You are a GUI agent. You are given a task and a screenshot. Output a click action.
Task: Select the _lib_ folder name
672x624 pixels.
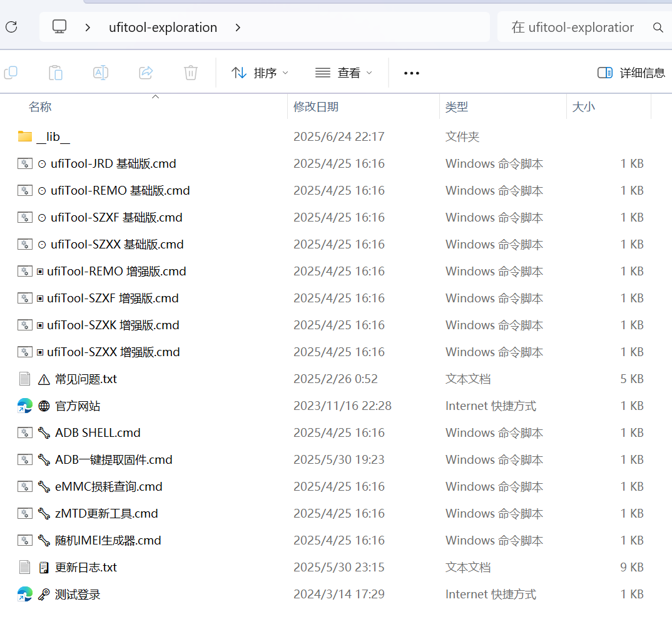point(53,136)
